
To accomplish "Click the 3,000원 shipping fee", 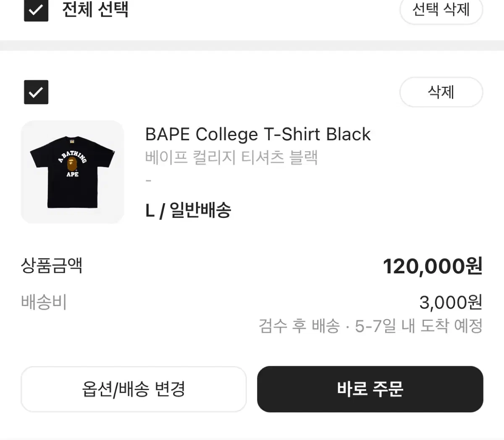I will click(451, 302).
